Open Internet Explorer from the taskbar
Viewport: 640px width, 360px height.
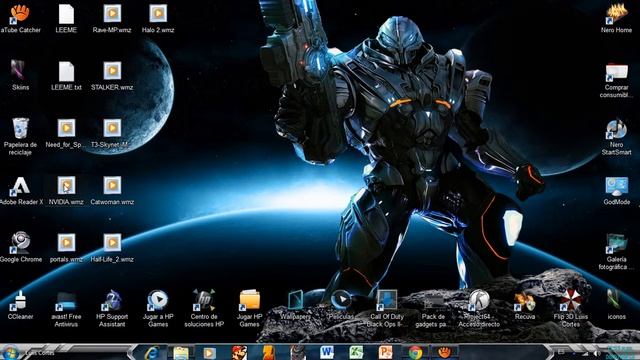pyautogui.click(x=152, y=352)
